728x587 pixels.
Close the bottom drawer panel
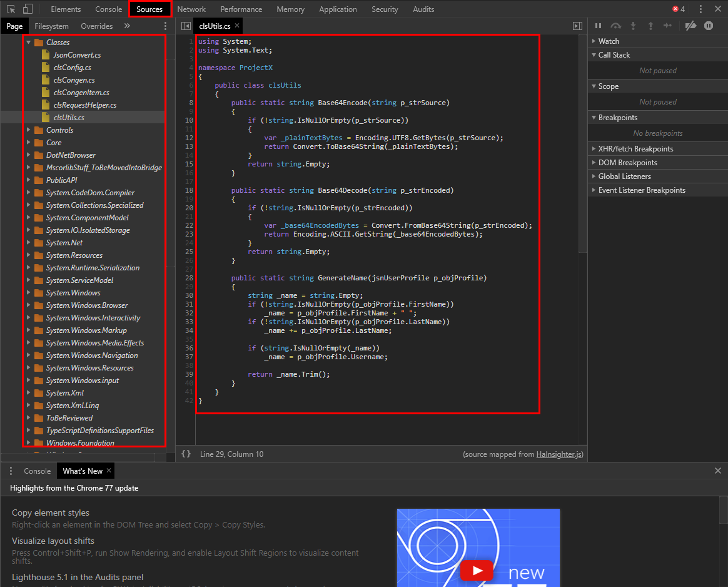point(718,471)
